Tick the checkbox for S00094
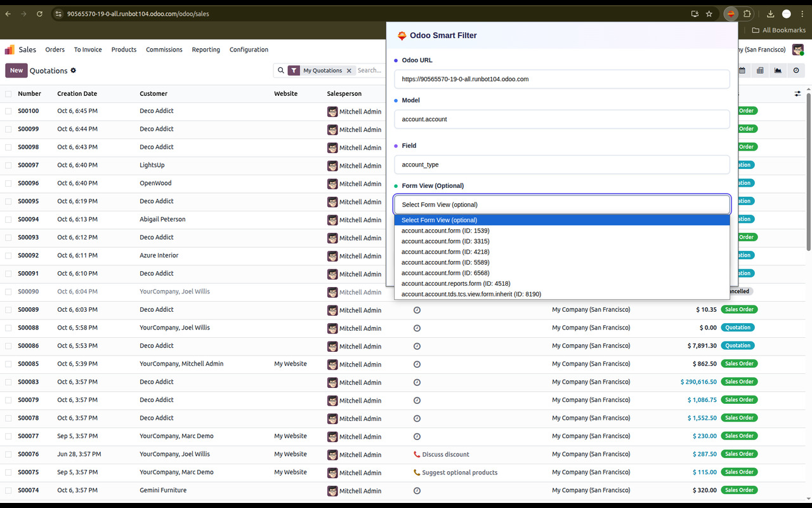Viewport: 812px width, 508px height. [x=8, y=220]
